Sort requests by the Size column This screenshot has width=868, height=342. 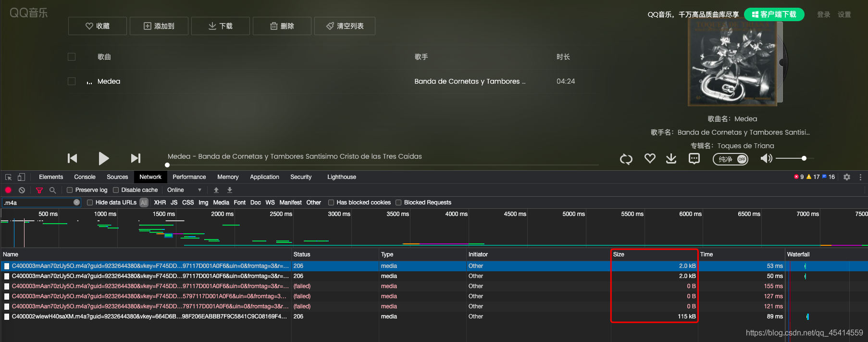click(654, 254)
